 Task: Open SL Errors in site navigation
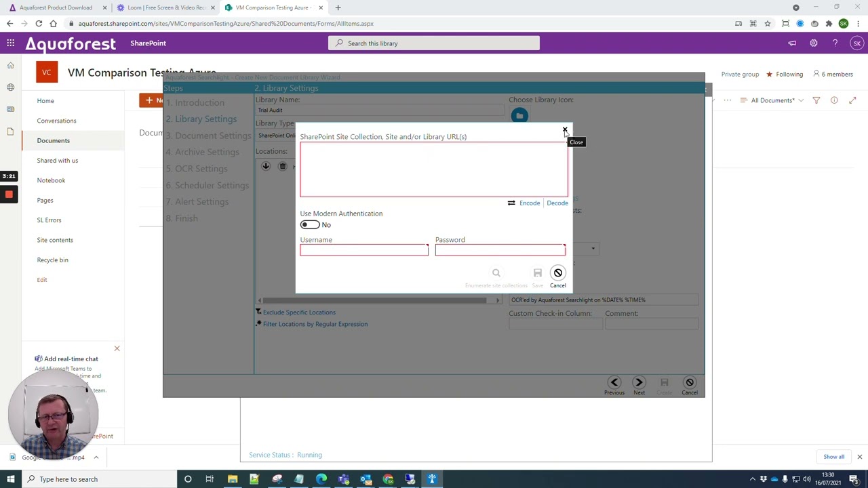49,220
